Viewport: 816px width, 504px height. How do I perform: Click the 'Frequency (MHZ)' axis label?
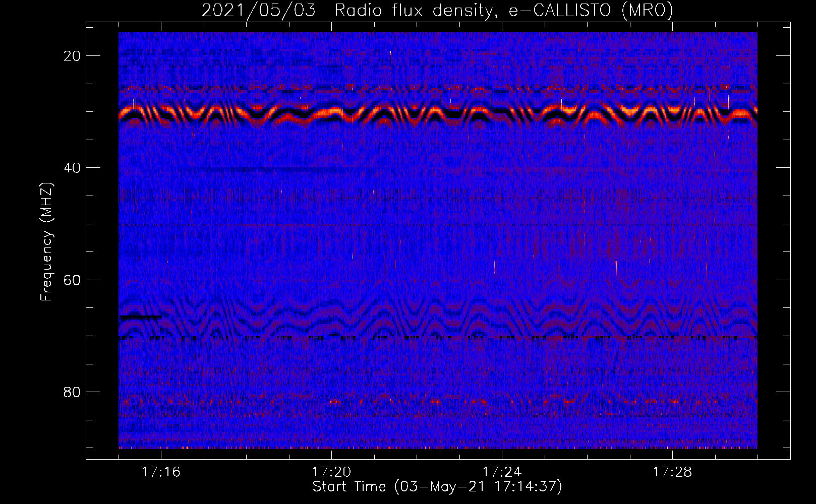(46, 242)
